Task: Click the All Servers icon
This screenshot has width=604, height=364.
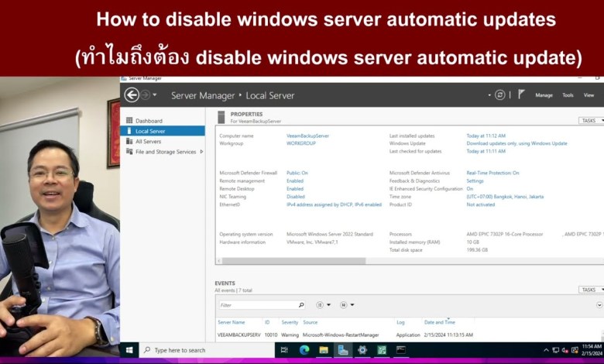Action: 129,142
